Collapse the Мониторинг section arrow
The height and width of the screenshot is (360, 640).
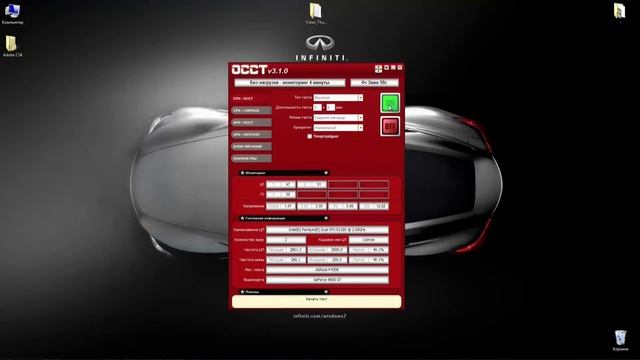click(x=326, y=173)
